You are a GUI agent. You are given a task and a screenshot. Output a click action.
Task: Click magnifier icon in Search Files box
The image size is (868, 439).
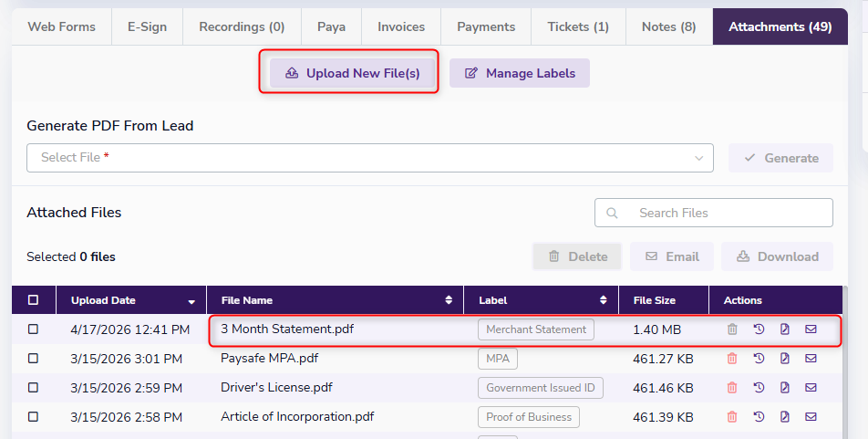pos(612,213)
